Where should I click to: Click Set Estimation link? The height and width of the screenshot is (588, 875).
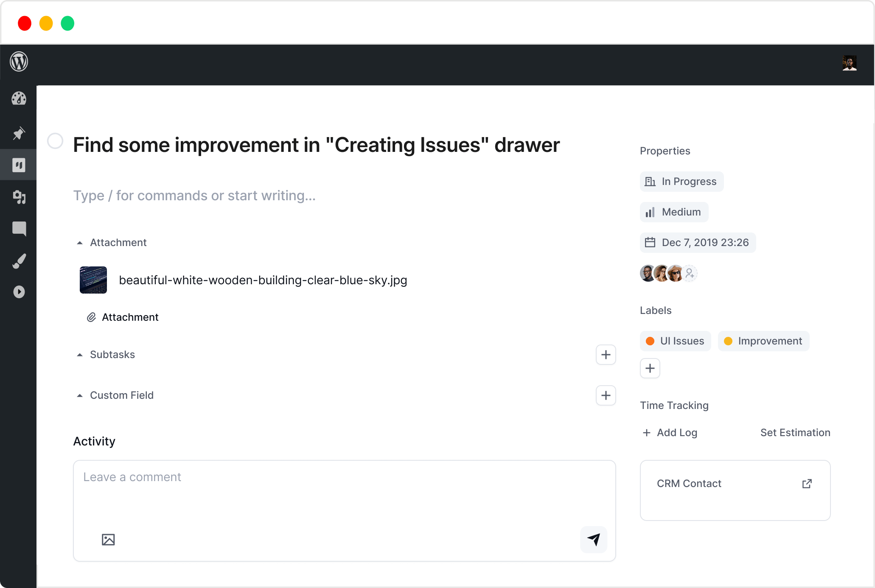click(795, 433)
